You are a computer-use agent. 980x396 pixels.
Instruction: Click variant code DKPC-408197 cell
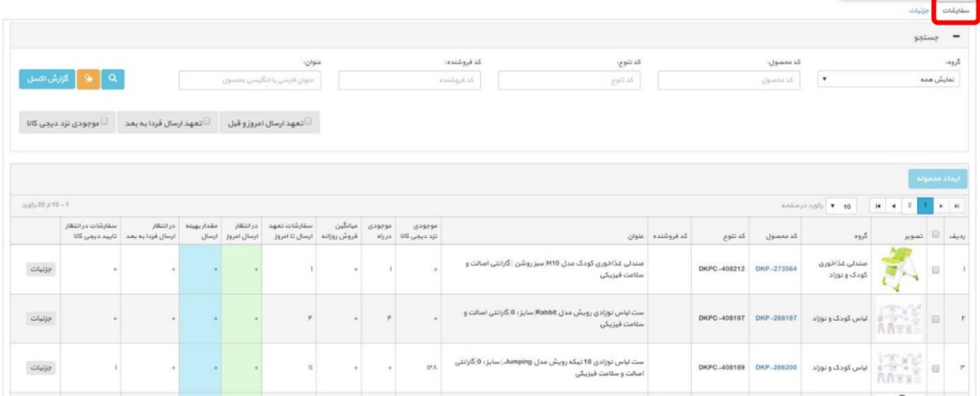coord(721,318)
